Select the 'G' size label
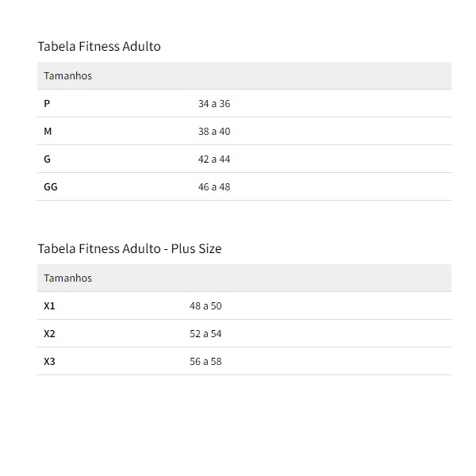476x476 pixels. click(48, 159)
